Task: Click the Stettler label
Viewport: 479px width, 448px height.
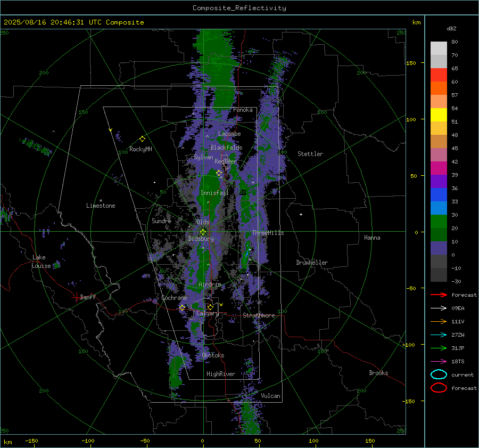Action: coord(310,154)
